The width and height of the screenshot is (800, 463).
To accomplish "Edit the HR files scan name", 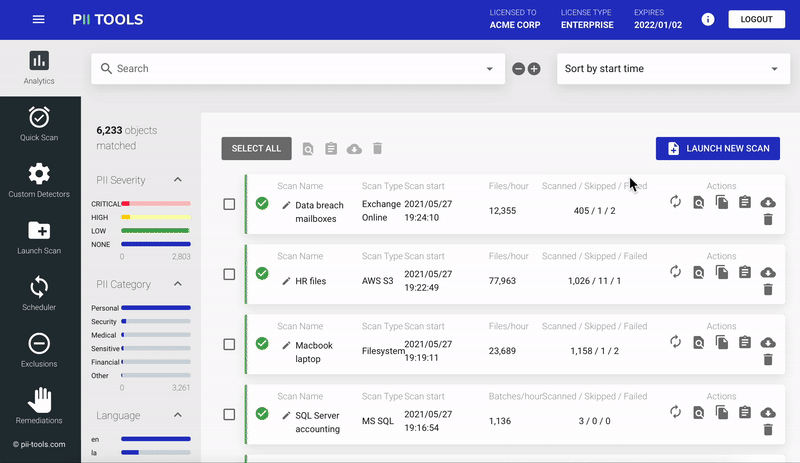I will click(x=286, y=281).
